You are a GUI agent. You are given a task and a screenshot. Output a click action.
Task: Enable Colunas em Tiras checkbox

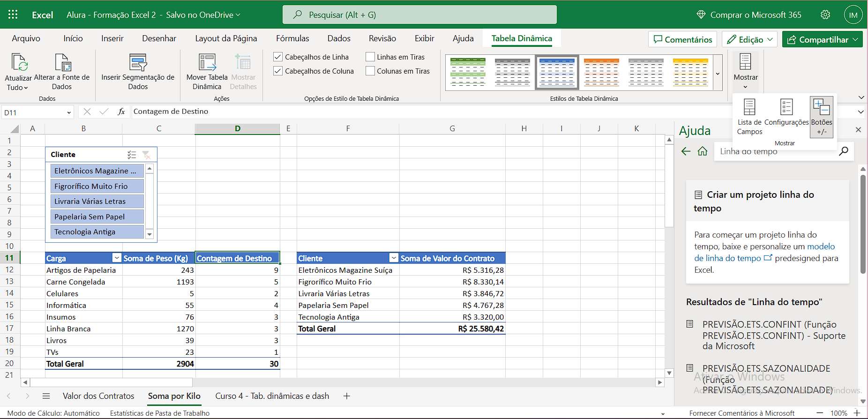pyautogui.click(x=370, y=71)
